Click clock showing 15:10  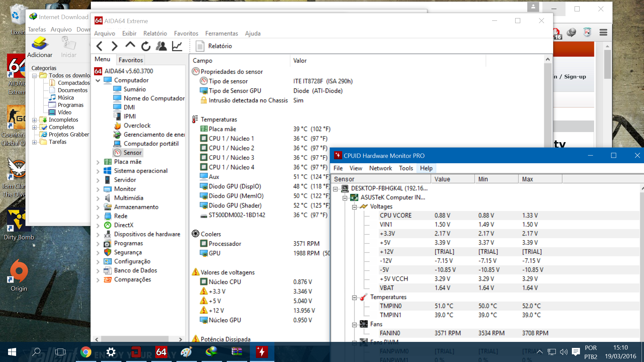620,348
